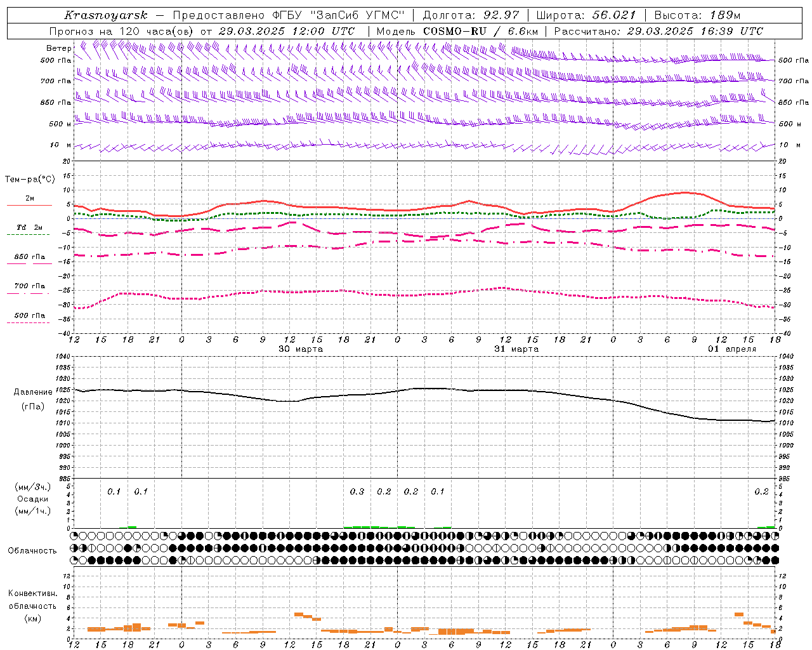Click the (мм/3ч.) precipitation unit label
The image size is (812, 650).
click(33, 487)
